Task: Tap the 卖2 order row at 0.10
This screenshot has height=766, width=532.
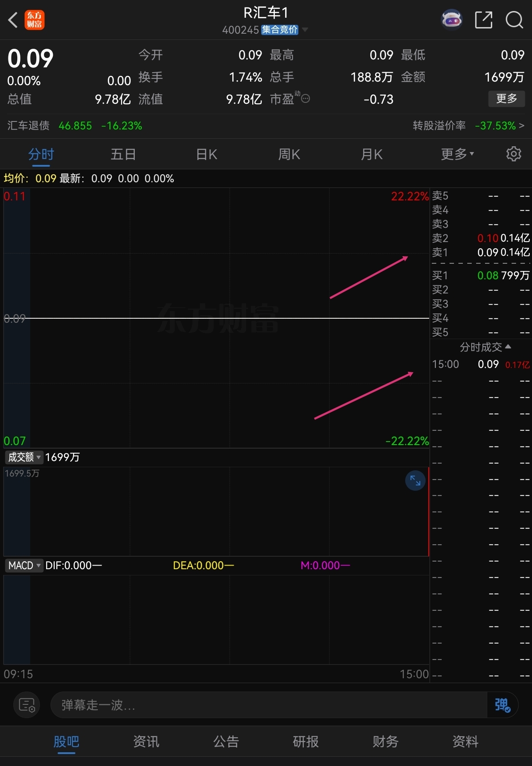Action: pyautogui.click(x=481, y=238)
